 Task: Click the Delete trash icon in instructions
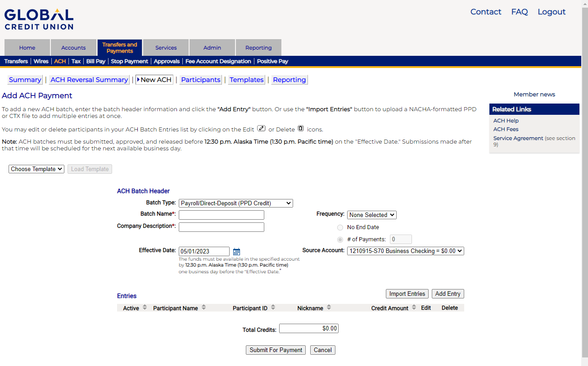click(x=301, y=128)
